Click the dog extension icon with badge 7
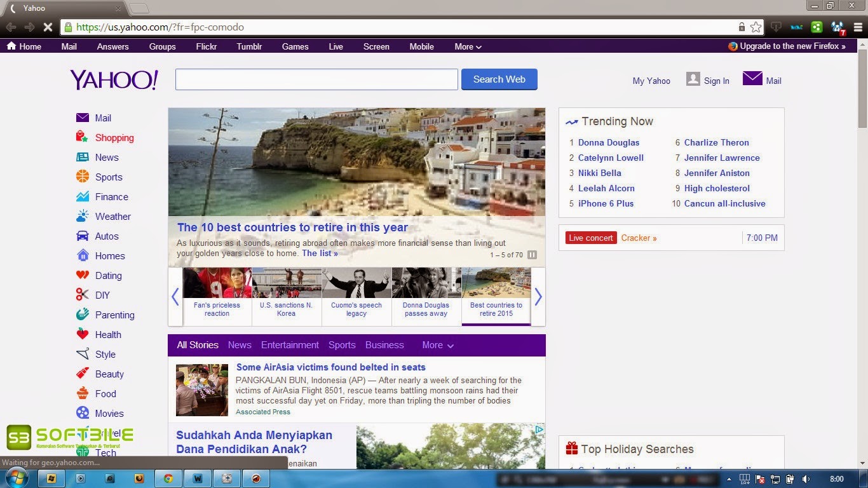 pos(837,27)
